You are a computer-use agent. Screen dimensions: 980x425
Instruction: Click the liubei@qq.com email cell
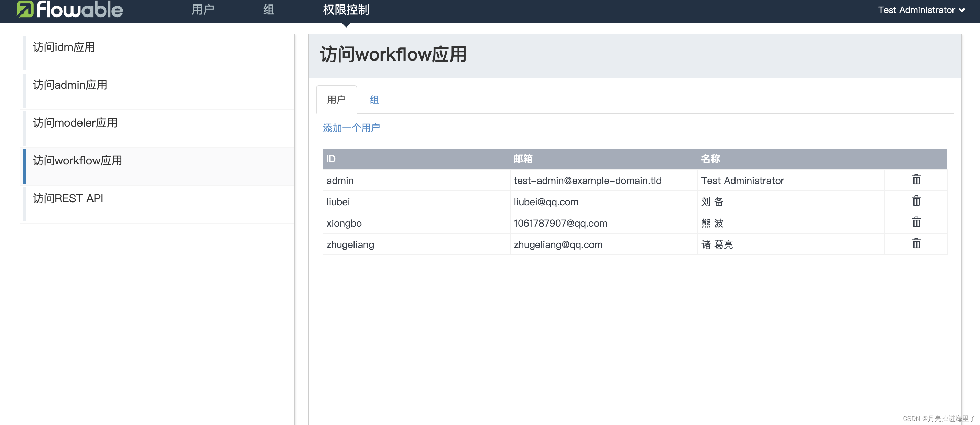point(604,201)
